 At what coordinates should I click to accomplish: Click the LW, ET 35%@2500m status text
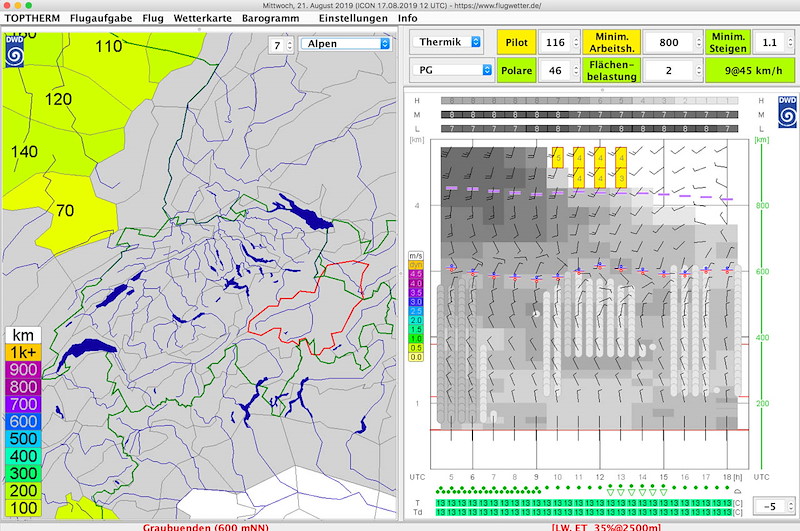(x=606, y=526)
